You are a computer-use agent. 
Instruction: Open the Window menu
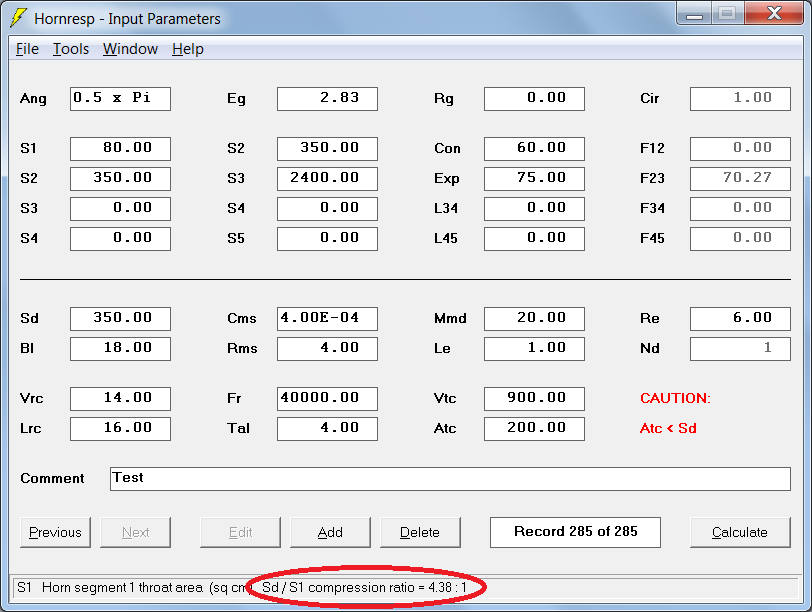pyautogui.click(x=130, y=49)
